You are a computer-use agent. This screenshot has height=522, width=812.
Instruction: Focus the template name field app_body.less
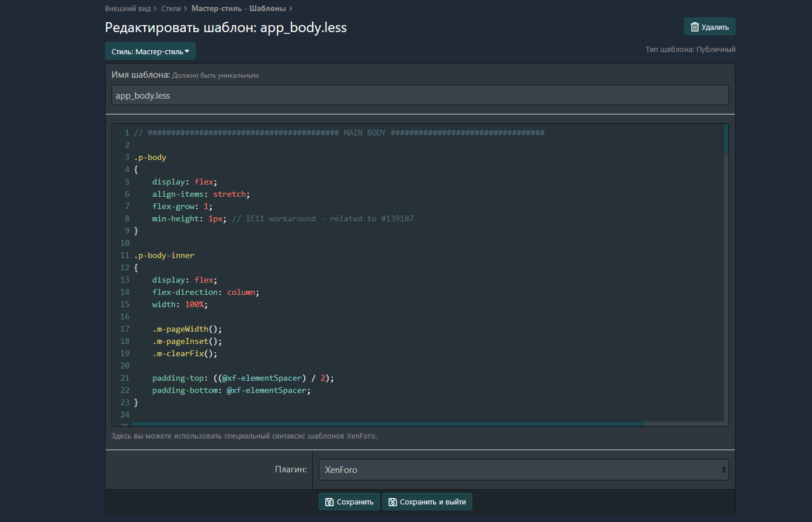pyautogui.click(x=420, y=95)
